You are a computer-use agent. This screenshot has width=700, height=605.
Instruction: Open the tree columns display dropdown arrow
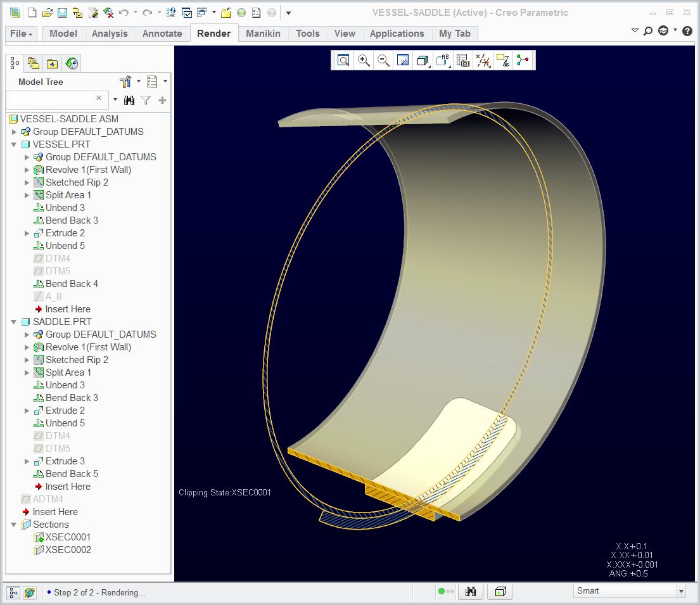pos(165,81)
